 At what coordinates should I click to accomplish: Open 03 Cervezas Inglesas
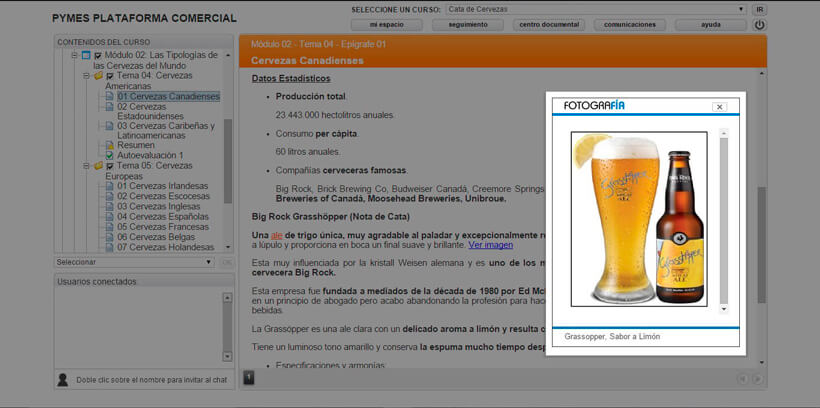(x=158, y=207)
